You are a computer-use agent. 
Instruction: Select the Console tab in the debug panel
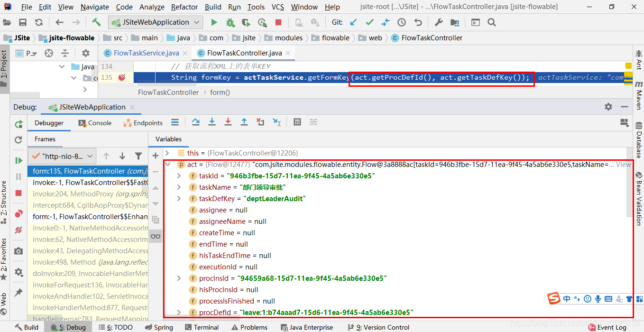pos(95,123)
